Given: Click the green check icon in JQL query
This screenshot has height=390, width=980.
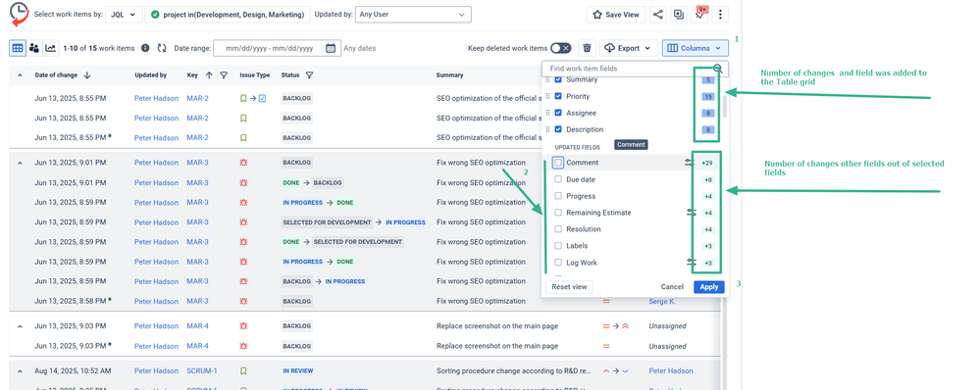Looking at the screenshot, I should (x=155, y=15).
